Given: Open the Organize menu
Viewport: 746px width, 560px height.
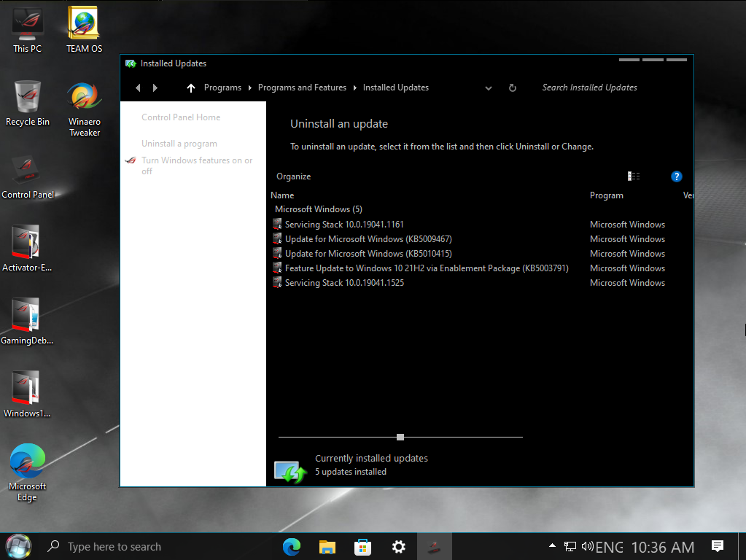Looking at the screenshot, I should [x=294, y=176].
